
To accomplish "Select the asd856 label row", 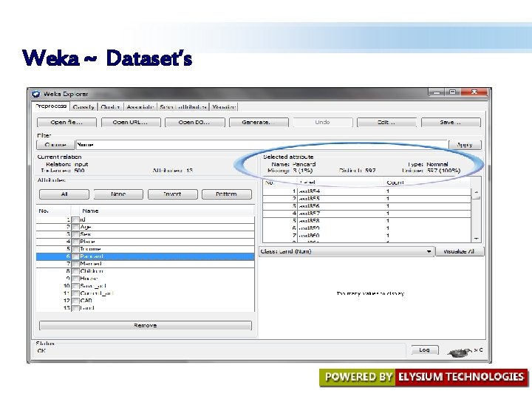I will (366, 206).
